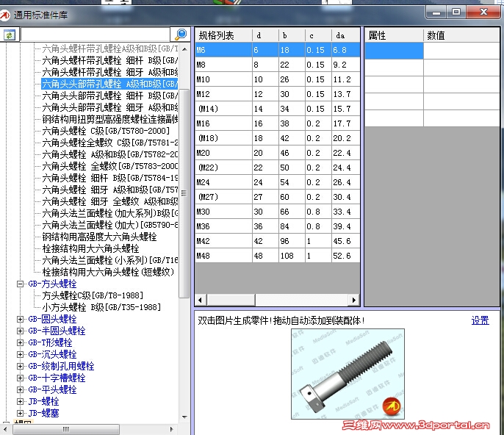This screenshot has height=435, width=504.
Task: Click the magnifier search icon
Action: pyautogui.click(x=180, y=34)
